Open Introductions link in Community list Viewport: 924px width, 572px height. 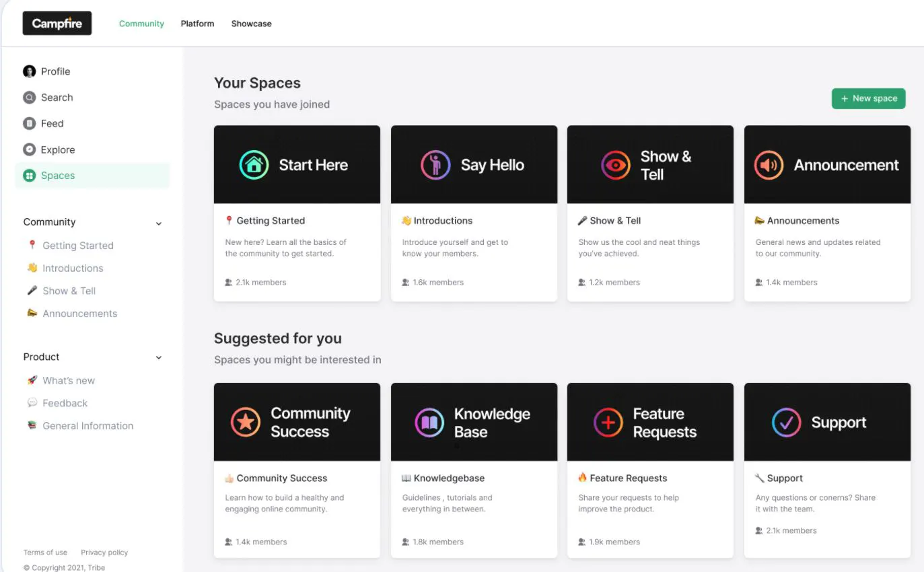click(x=73, y=268)
